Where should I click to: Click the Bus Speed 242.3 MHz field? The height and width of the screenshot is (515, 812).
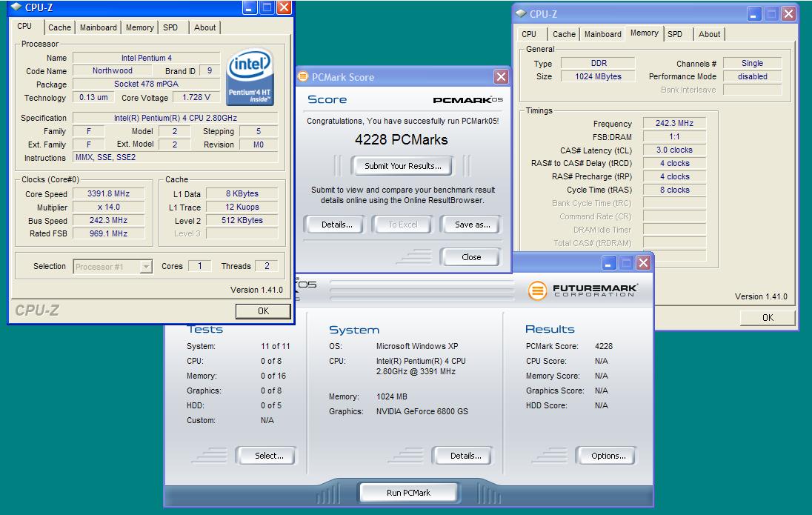coord(108,220)
